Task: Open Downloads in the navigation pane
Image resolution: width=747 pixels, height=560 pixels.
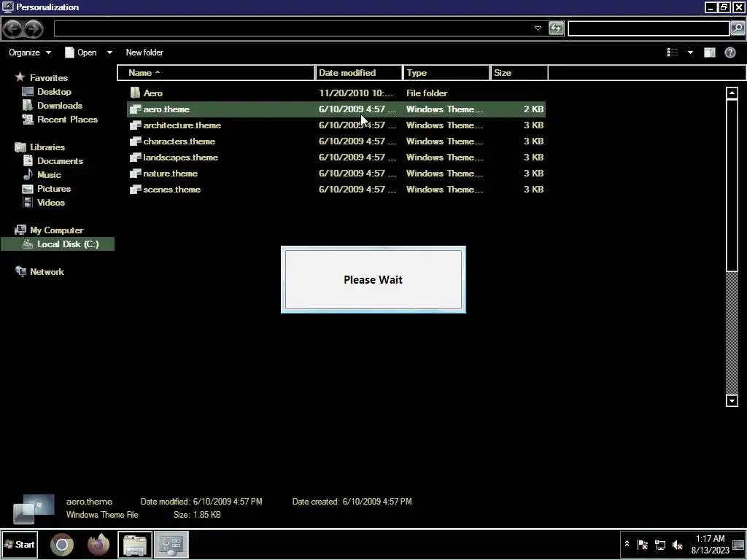Action: click(53, 105)
